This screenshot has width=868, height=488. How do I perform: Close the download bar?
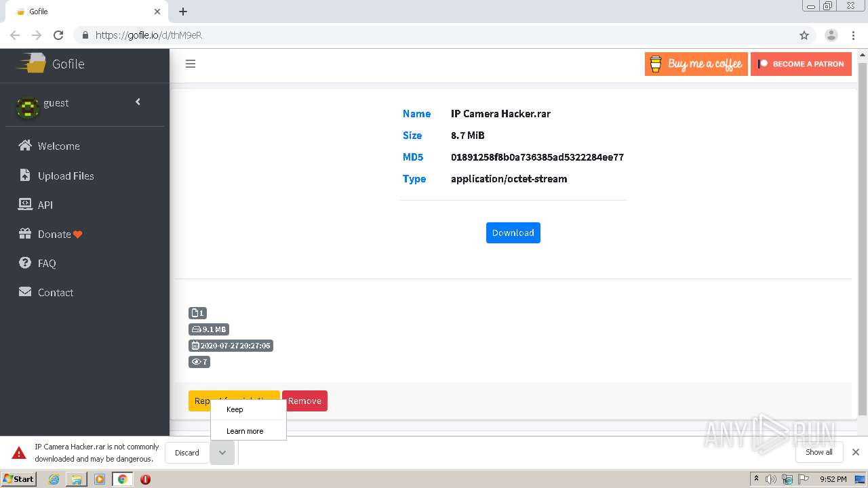(856, 452)
